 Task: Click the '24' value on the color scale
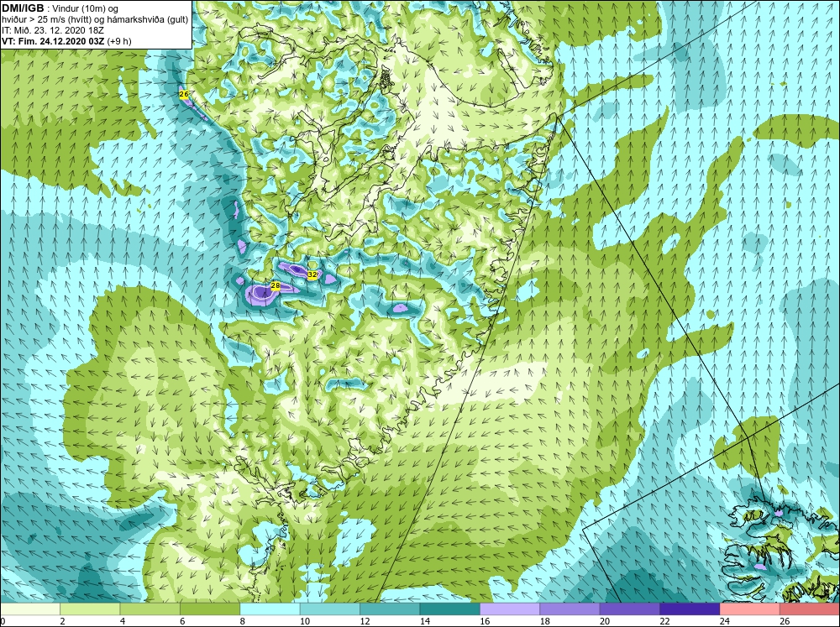(x=724, y=621)
